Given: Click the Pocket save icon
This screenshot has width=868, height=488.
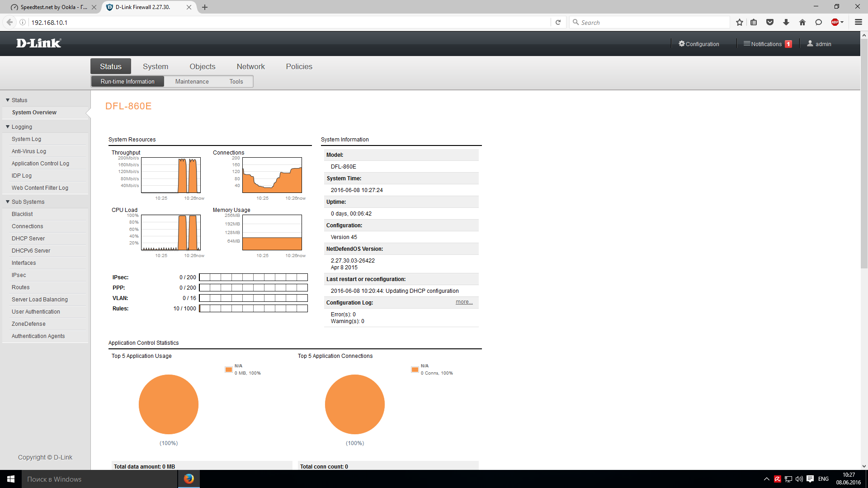Looking at the screenshot, I should [770, 22].
